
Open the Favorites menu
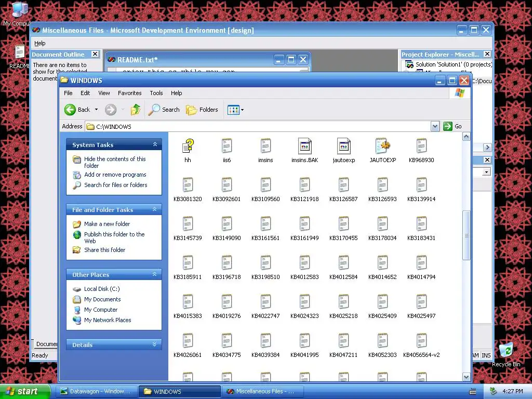[x=129, y=93]
